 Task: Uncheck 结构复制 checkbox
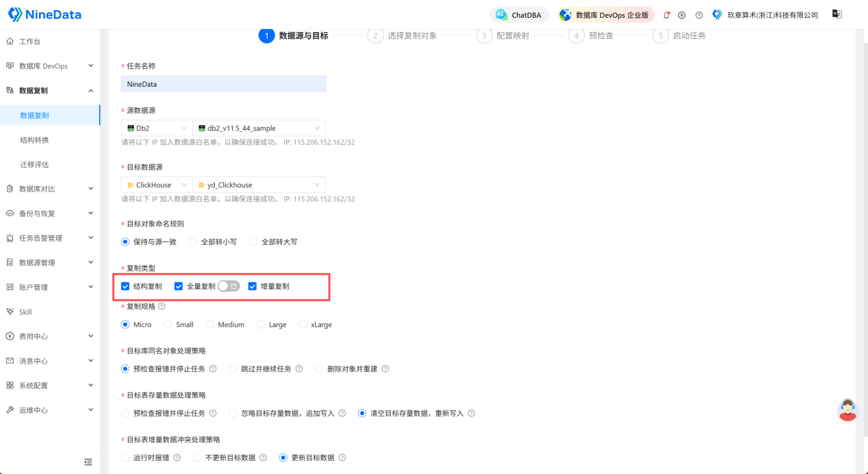click(x=125, y=287)
